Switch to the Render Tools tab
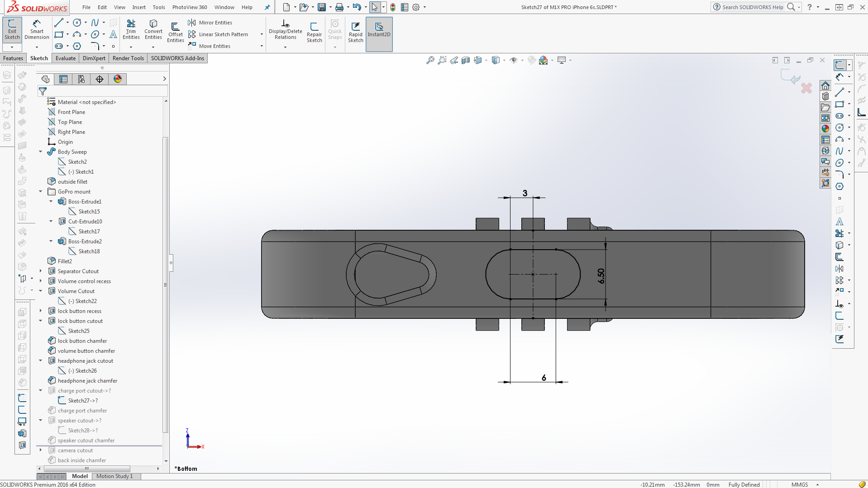The width and height of the screenshot is (868, 488). point(128,58)
